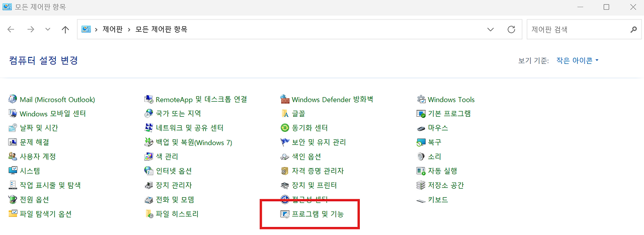Expand the recent locations dropdown arrow
Viewport: 644px width, 235px height.
tap(48, 30)
